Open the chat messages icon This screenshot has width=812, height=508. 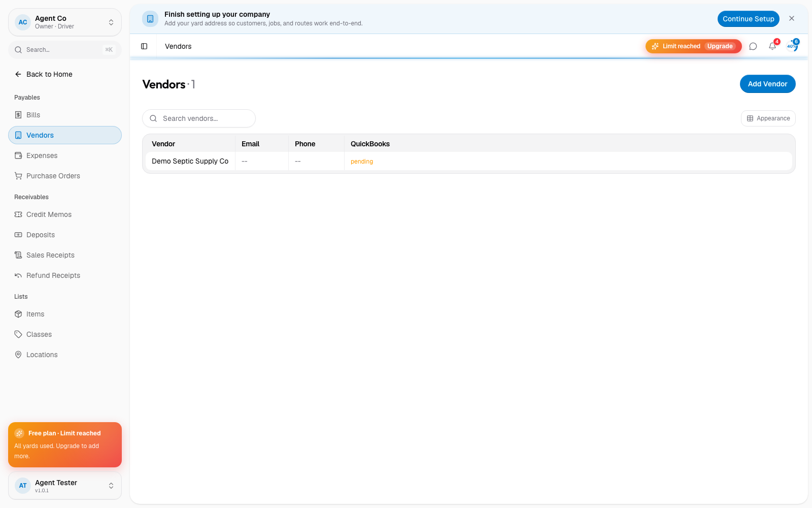pos(753,46)
